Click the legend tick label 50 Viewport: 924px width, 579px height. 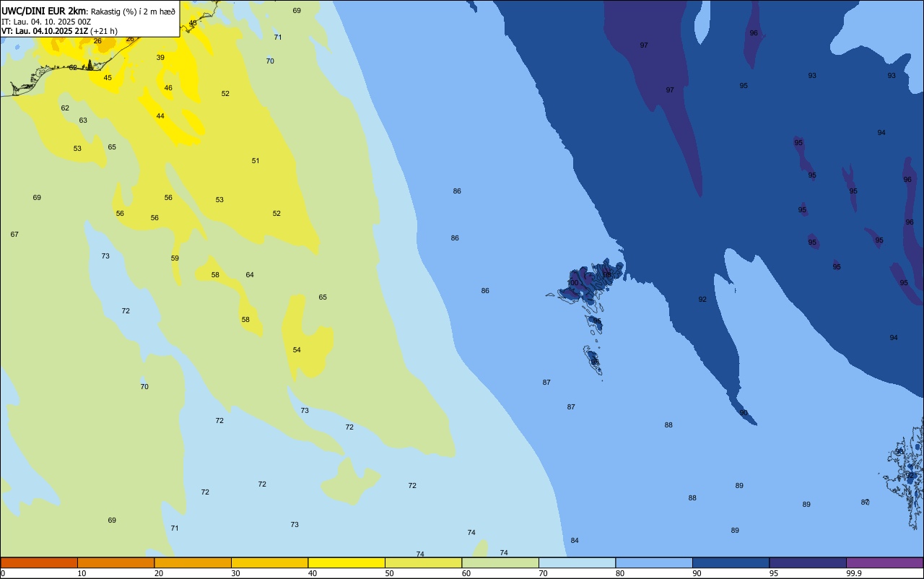coord(390,573)
